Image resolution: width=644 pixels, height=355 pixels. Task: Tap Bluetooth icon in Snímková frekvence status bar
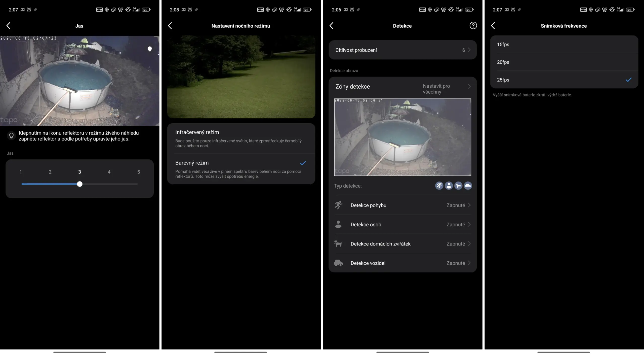591,10
